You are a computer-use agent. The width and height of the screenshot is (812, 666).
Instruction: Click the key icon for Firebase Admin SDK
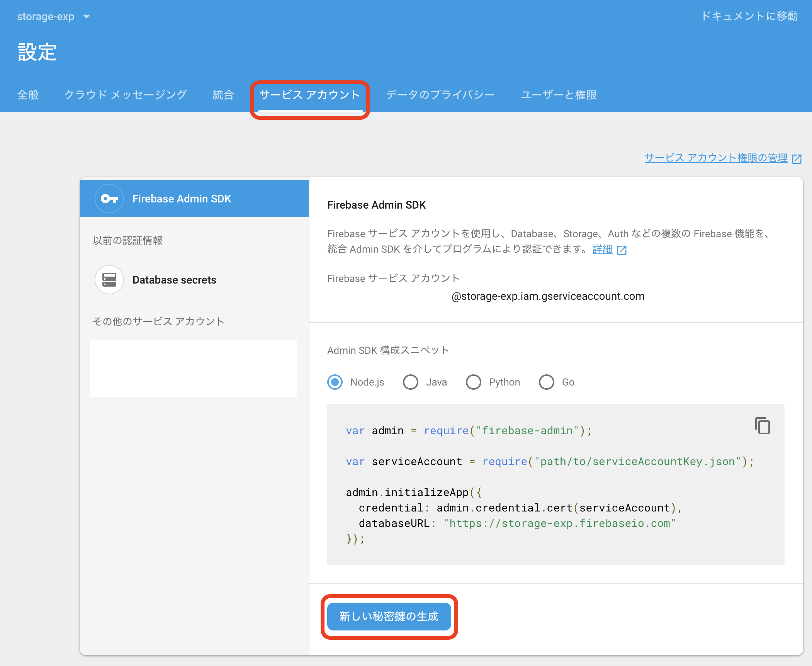click(109, 199)
